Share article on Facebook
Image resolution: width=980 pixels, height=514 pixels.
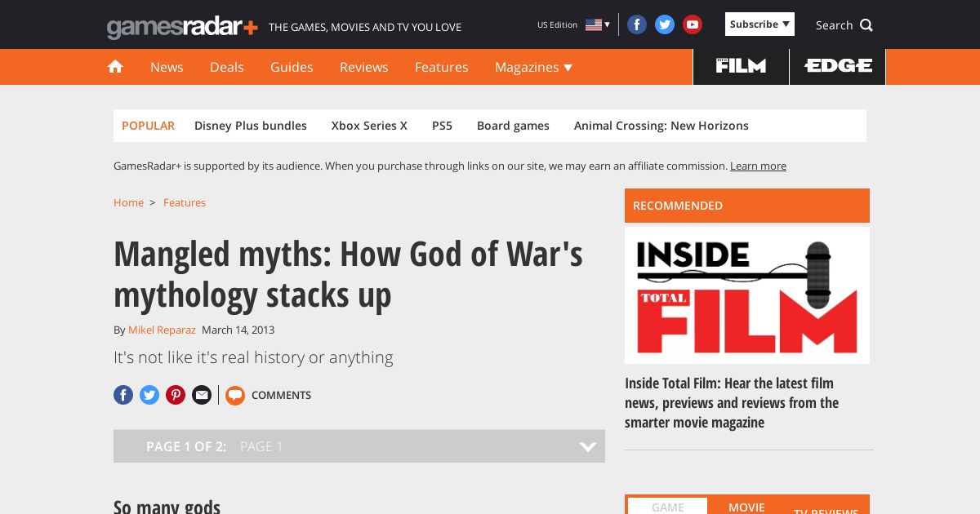(x=123, y=395)
